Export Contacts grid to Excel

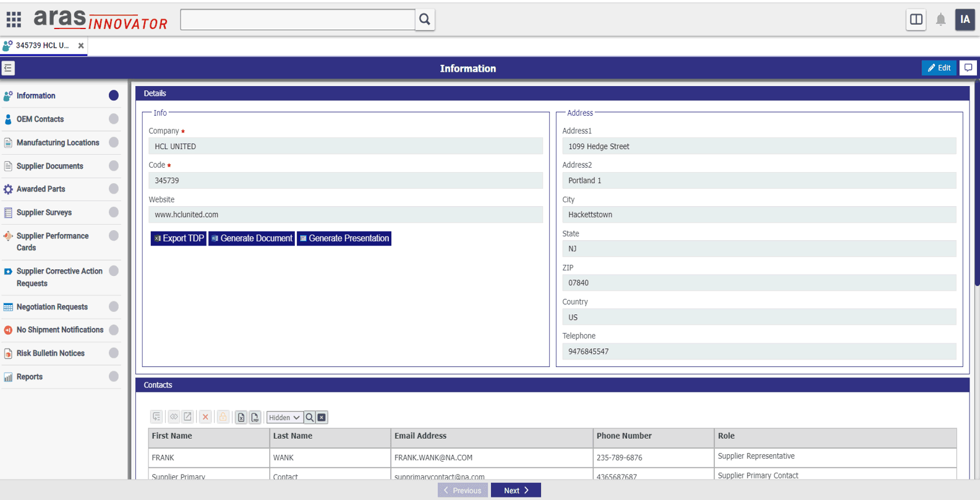pyautogui.click(x=241, y=417)
